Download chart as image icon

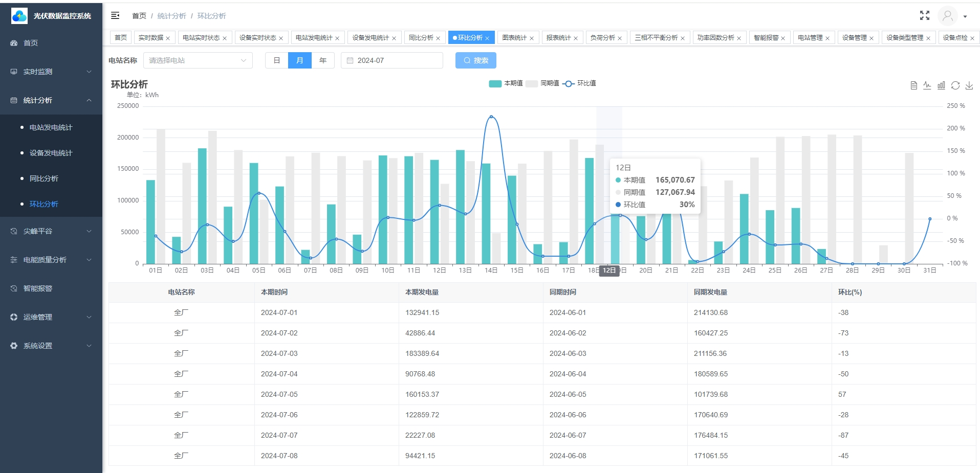click(969, 85)
